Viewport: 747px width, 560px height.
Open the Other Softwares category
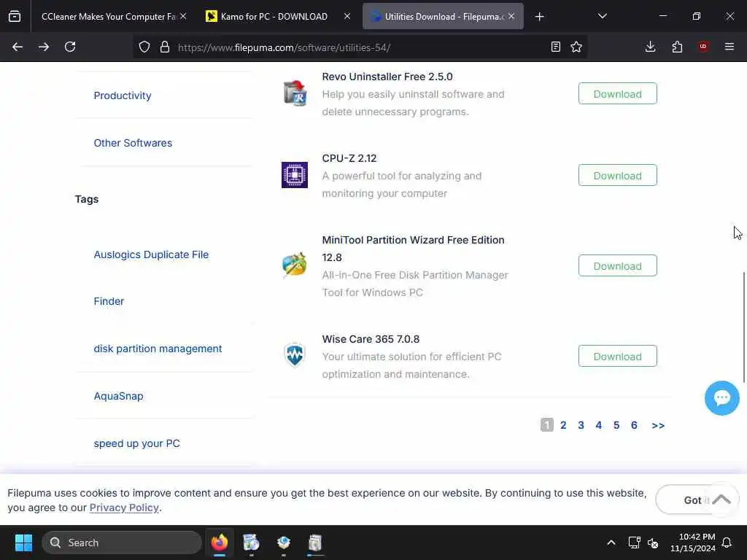133,143
